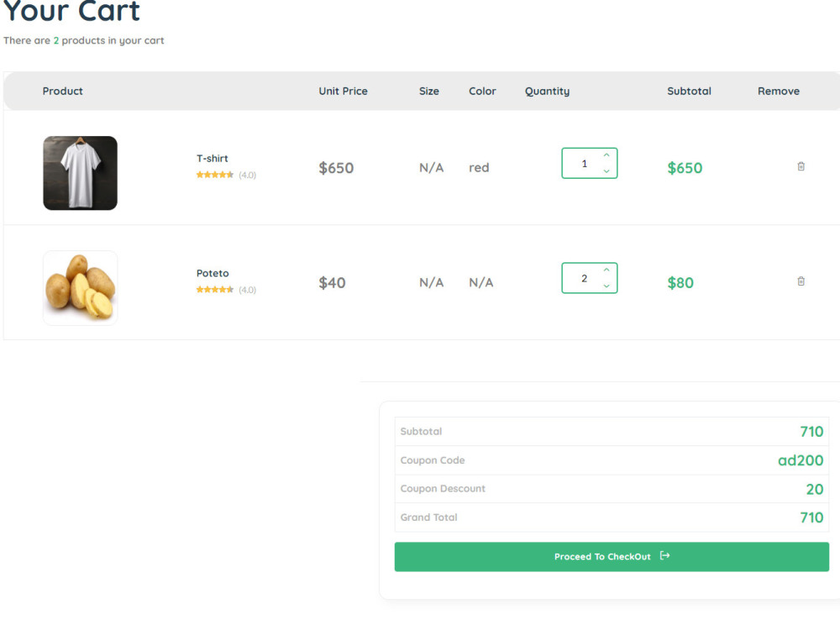Click the T-shirt color value red
Viewport: 840px width, 630px height.
pos(479,168)
